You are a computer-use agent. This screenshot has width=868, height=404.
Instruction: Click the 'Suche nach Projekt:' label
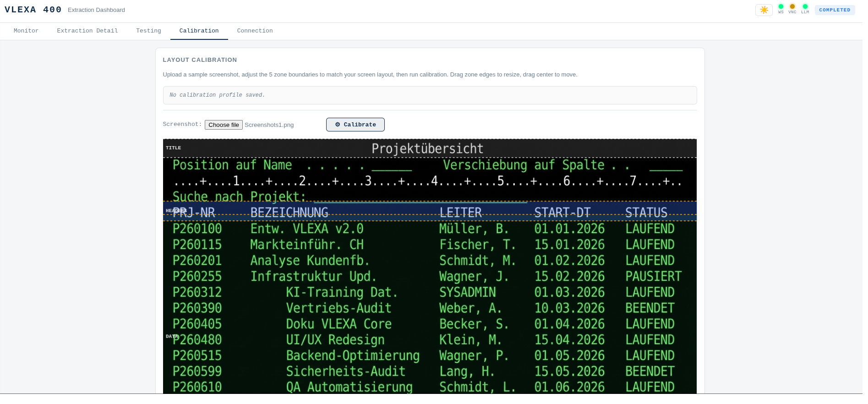[x=239, y=197]
